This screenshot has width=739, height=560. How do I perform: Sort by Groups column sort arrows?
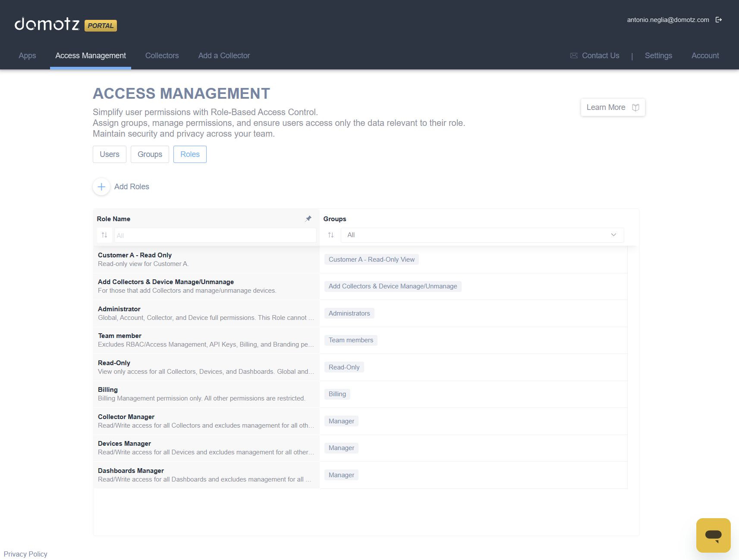tap(331, 235)
